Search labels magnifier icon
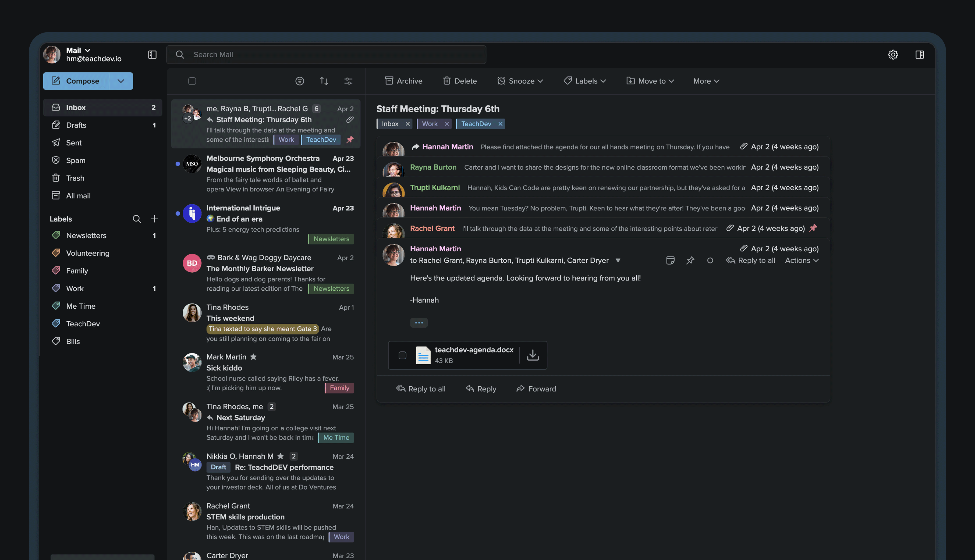Viewport: 975px width, 560px height. pos(137,219)
